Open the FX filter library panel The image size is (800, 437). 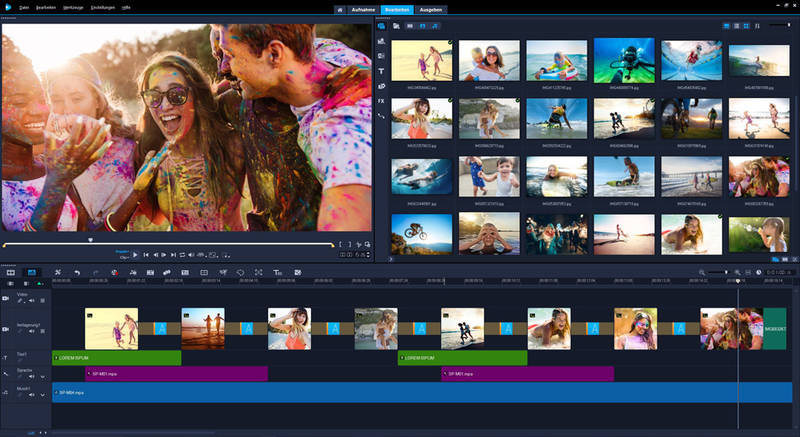(381, 101)
